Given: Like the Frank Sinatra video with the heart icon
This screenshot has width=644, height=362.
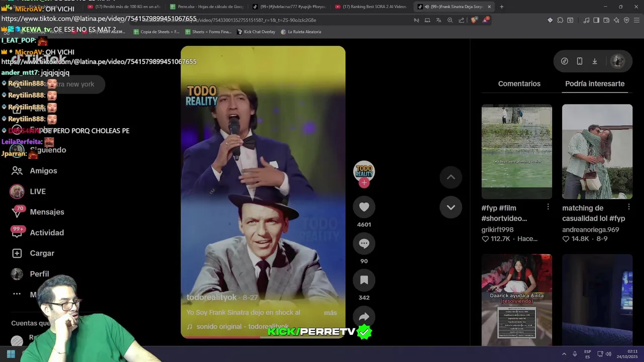Looking at the screenshot, I should coord(364,207).
